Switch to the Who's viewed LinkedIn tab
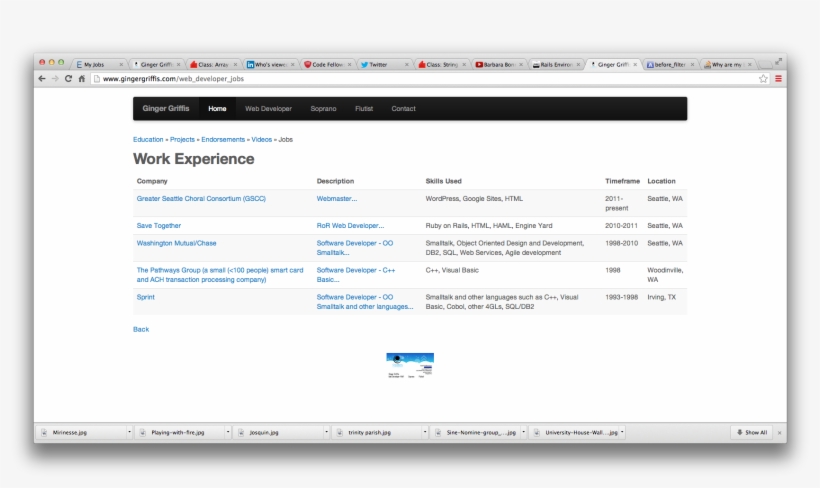This screenshot has width=820, height=488. tap(268, 64)
